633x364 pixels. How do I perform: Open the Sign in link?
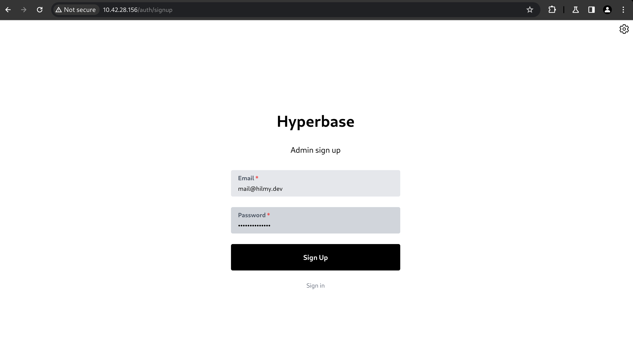pos(315,285)
